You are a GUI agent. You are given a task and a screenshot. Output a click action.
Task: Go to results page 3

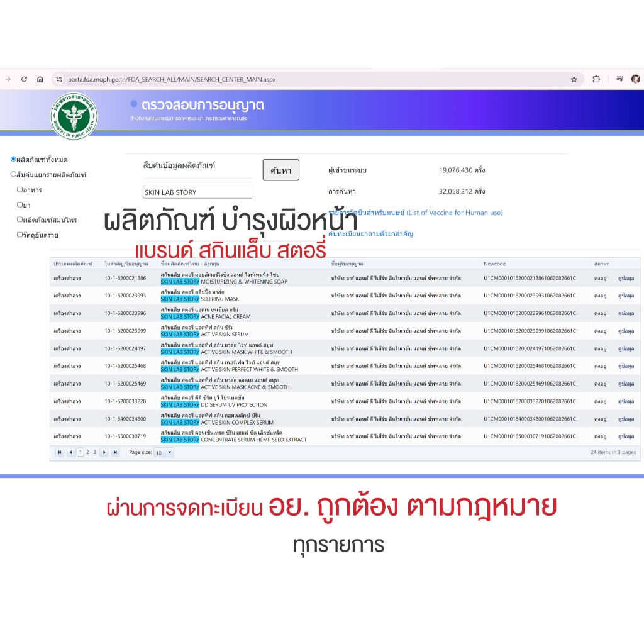(x=95, y=452)
